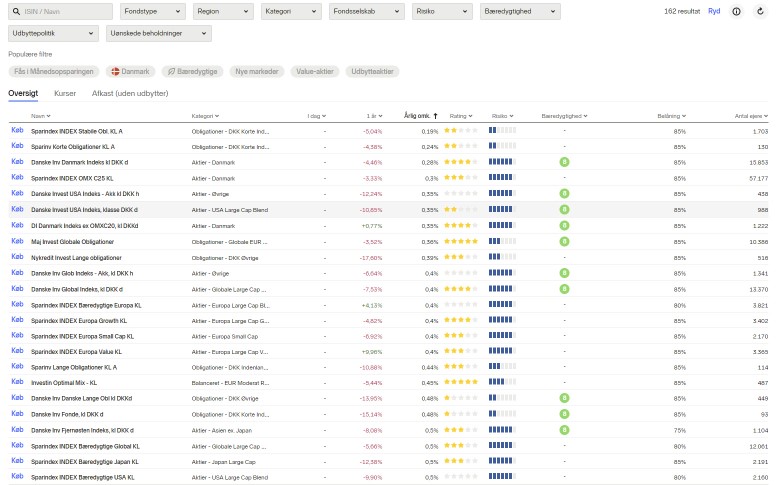Click Køb for Sparindex INDEX Stabile Obl.

pos(17,130)
